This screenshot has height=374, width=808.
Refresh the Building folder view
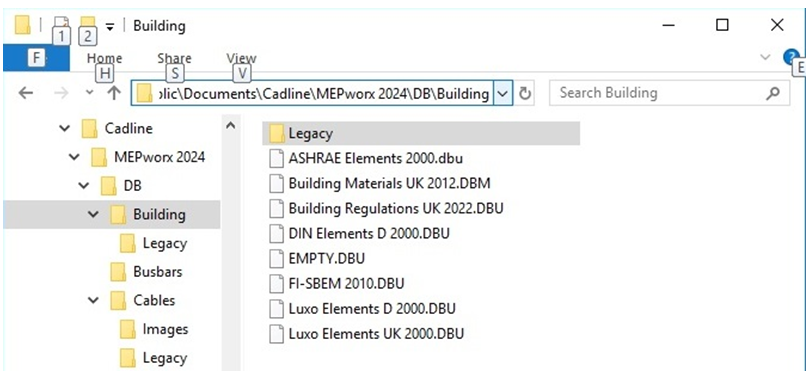(x=524, y=93)
